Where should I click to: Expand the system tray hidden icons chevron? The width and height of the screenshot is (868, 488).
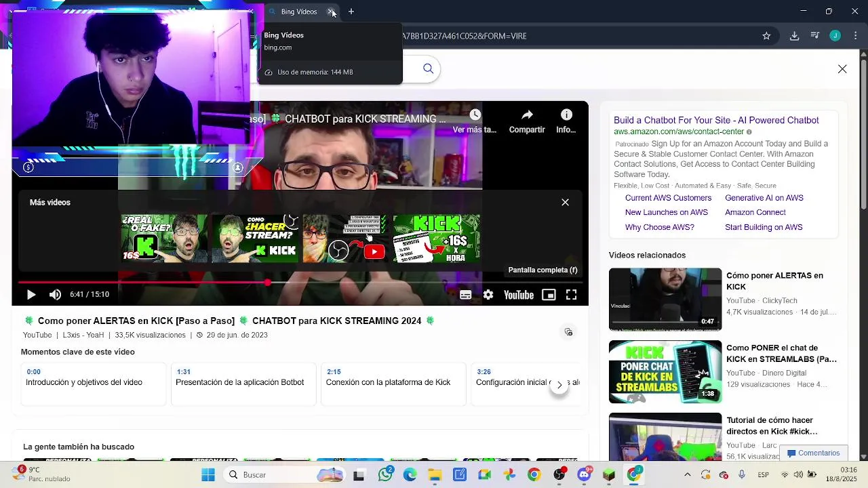[x=687, y=475]
